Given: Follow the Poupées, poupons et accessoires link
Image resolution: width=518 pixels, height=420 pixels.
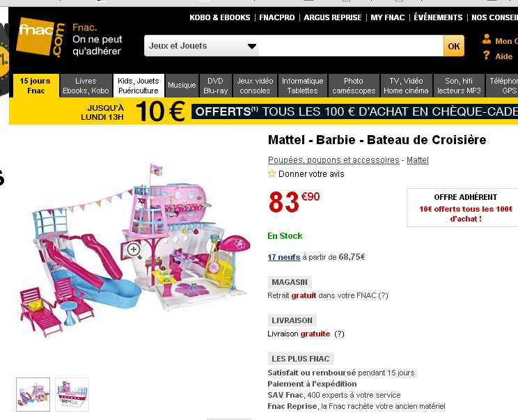Looking at the screenshot, I should (333, 160).
